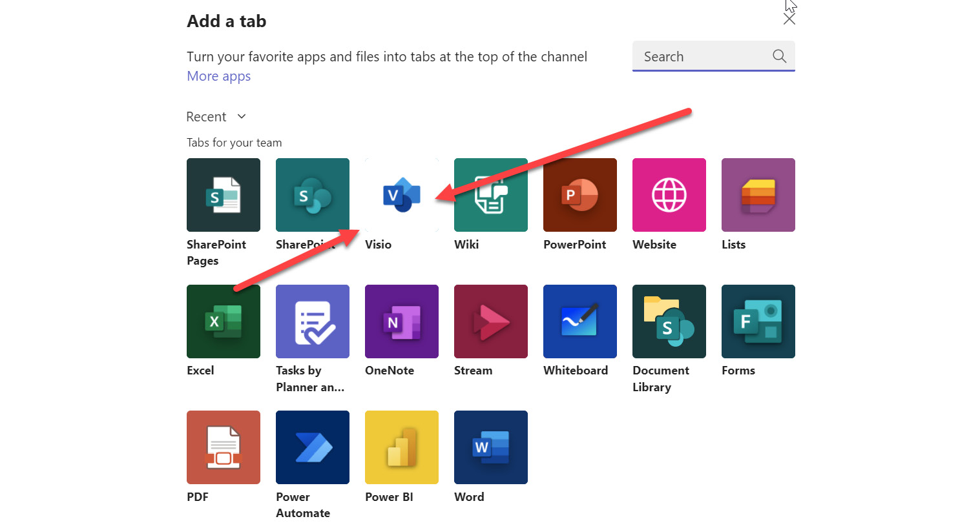Pick the Wiki app tile
980x530 pixels.
491,195
